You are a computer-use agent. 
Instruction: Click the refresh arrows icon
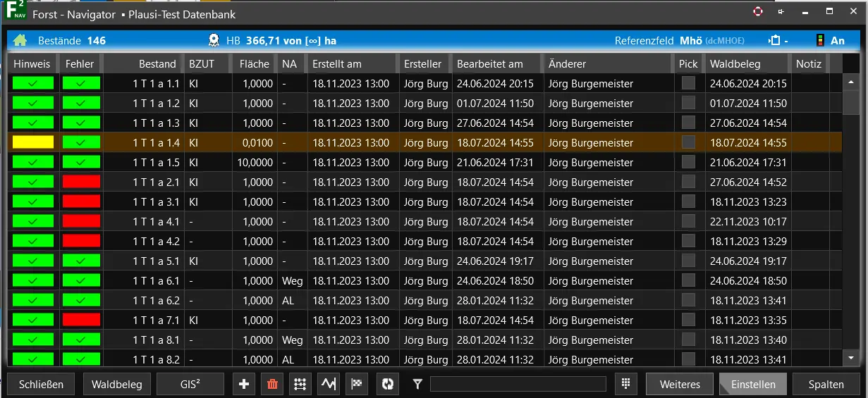(387, 384)
